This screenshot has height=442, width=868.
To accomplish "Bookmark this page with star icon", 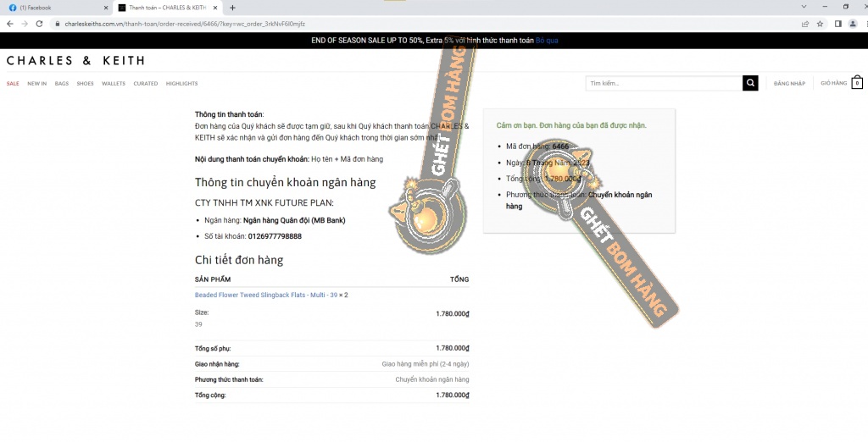I will [820, 24].
